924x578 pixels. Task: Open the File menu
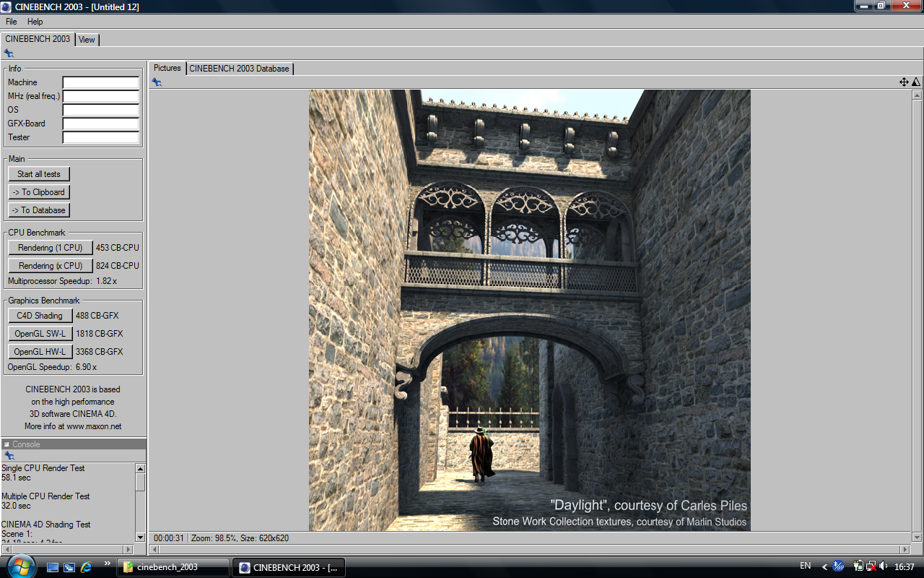click(x=12, y=22)
